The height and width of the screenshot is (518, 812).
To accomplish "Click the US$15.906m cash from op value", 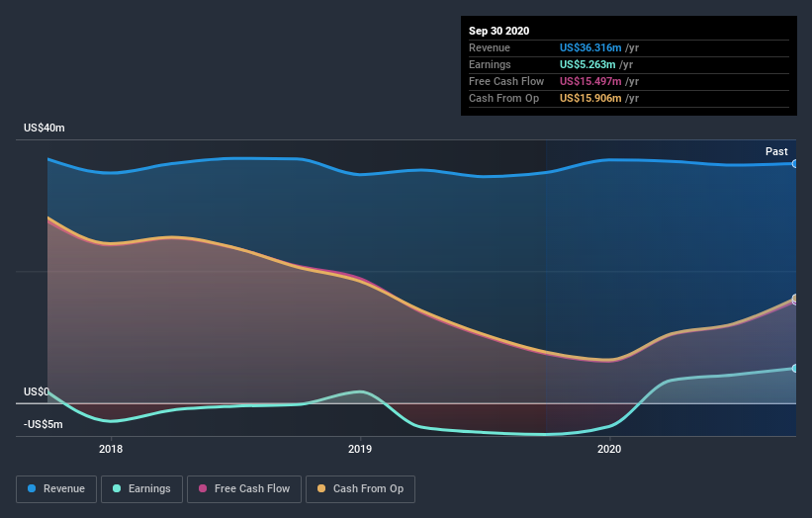I will (590, 98).
